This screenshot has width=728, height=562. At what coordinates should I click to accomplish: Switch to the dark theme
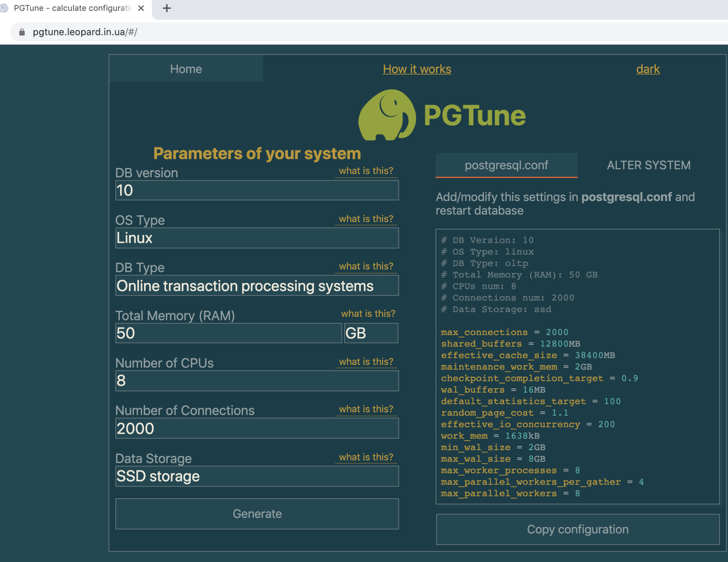pyautogui.click(x=648, y=69)
